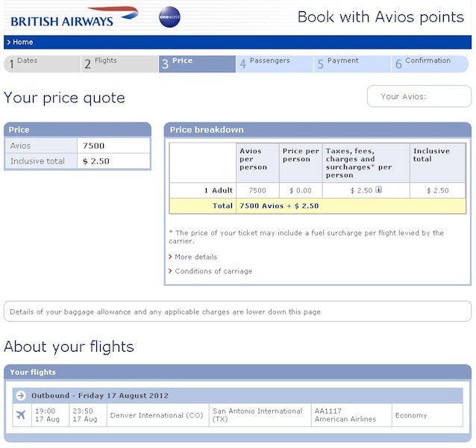This screenshot has height=448, width=476.
Task: Expand More details
Action: coord(195,257)
